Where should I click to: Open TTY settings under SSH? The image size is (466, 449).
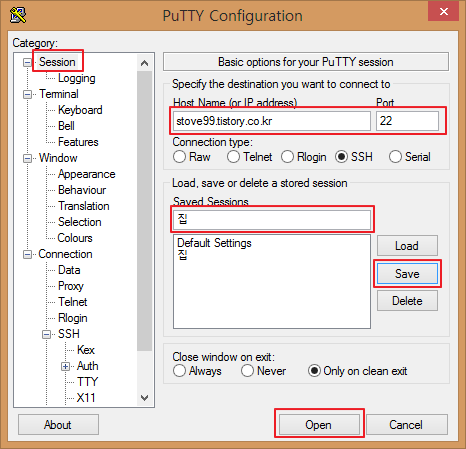pyautogui.click(x=87, y=382)
